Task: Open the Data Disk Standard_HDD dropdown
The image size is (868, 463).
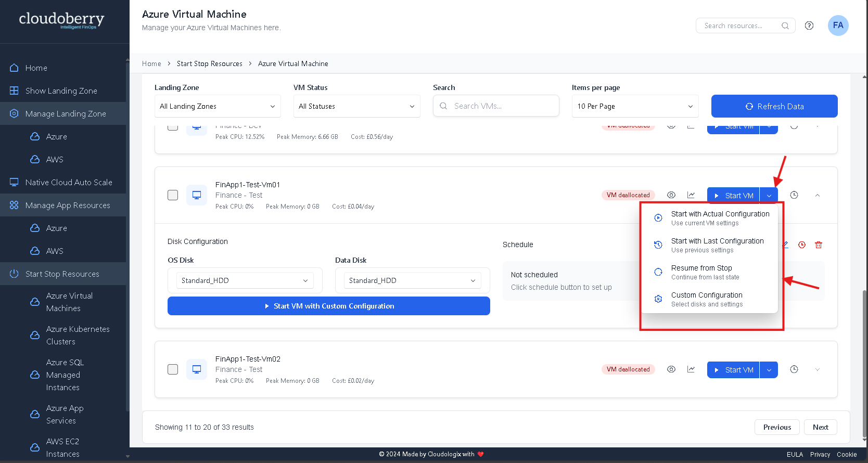Action: (x=412, y=280)
